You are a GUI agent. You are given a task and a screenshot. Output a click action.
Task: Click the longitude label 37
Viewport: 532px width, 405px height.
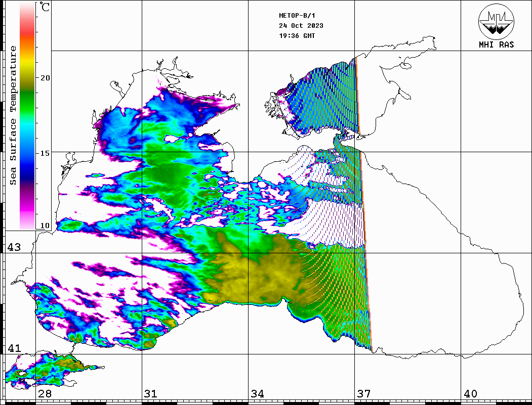tap(364, 394)
